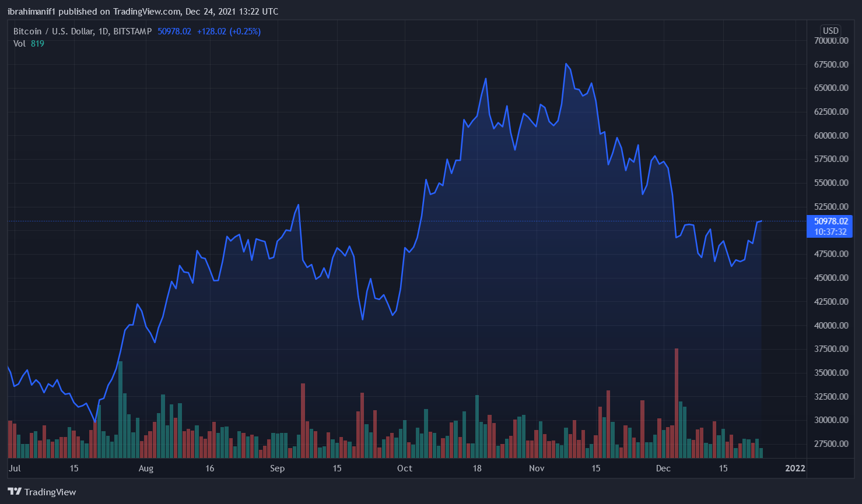The width and height of the screenshot is (862, 504).
Task: Click the Bitcoin / U.S. Dollar symbol title
Action: pos(54,31)
